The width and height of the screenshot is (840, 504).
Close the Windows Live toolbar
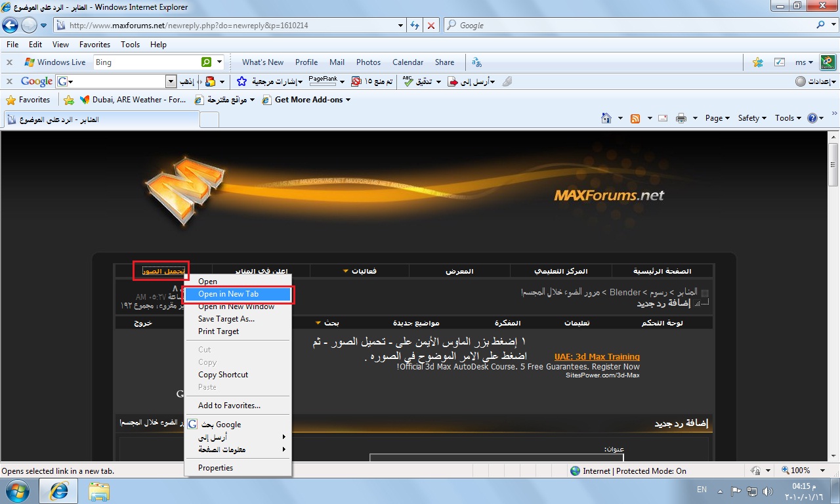[x=9, y=62]
